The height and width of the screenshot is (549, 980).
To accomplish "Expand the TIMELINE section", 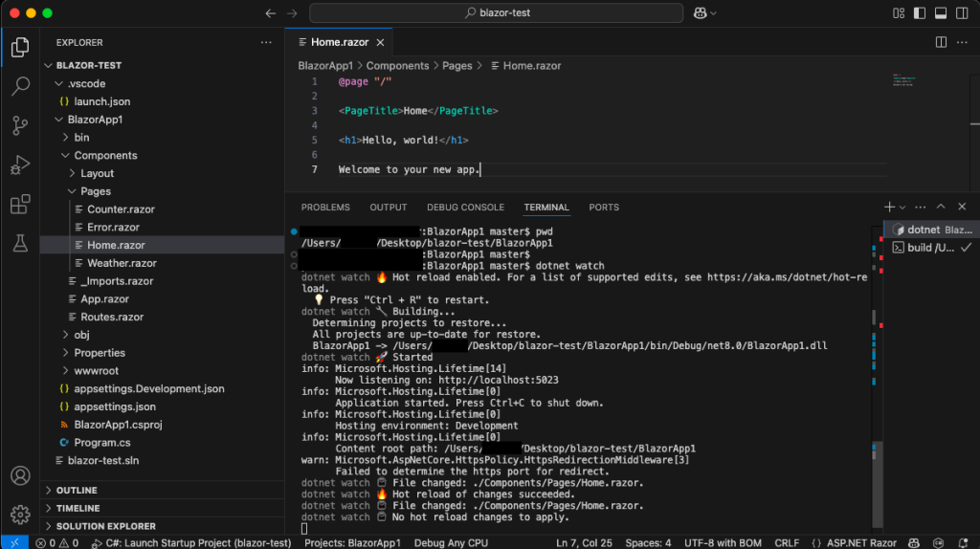I will 163,509.
